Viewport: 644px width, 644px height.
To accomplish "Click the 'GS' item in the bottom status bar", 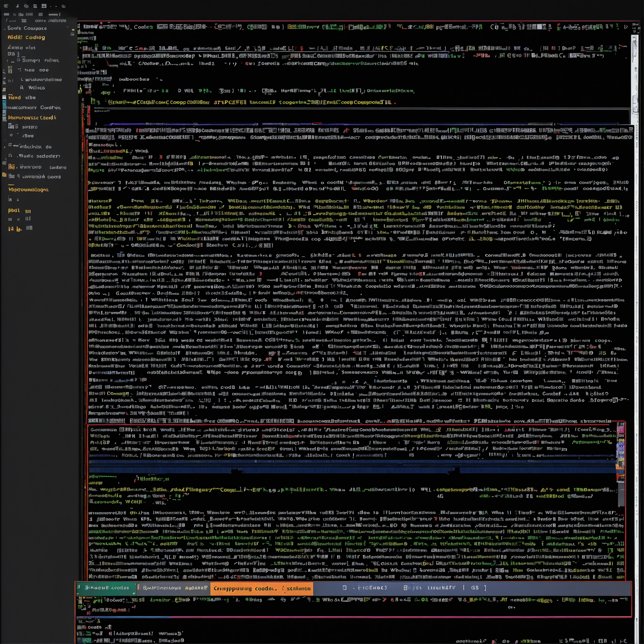I will pos(475,588).
